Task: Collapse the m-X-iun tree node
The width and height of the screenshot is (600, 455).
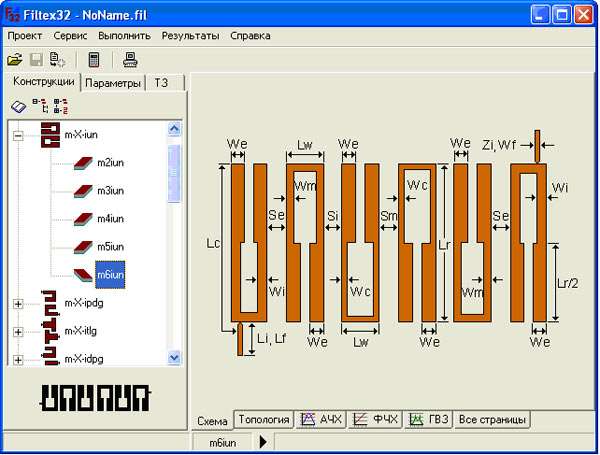Action: pyautogui.click(x=18, y=135)
